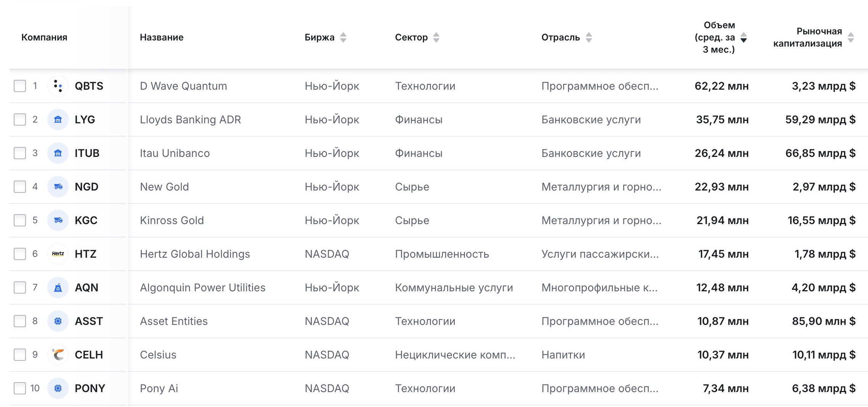The image size is (868, 407).
Task: Check the box for LYG row
Action: 20,120
